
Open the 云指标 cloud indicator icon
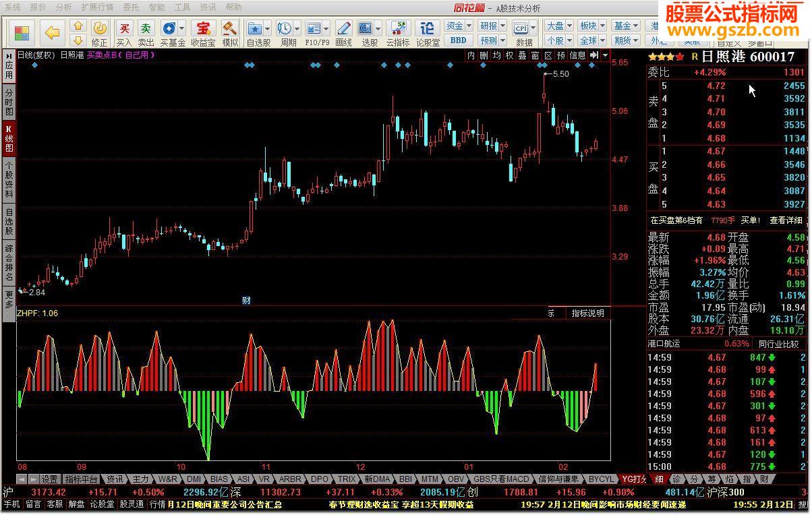[398, 28]
